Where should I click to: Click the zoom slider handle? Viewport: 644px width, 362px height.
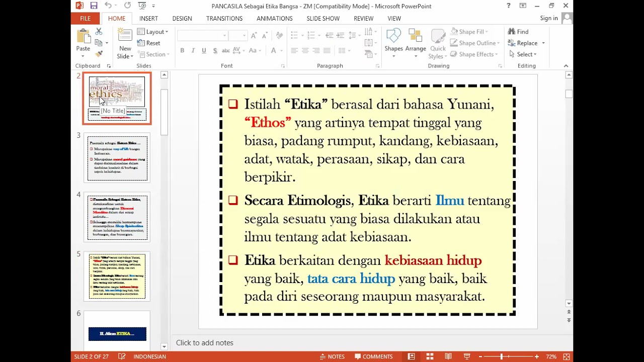[501, 356]
